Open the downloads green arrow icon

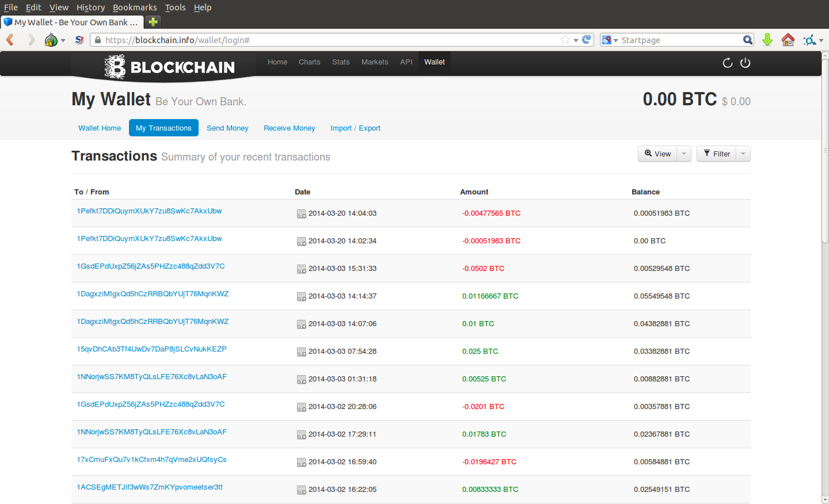(767, 40)
